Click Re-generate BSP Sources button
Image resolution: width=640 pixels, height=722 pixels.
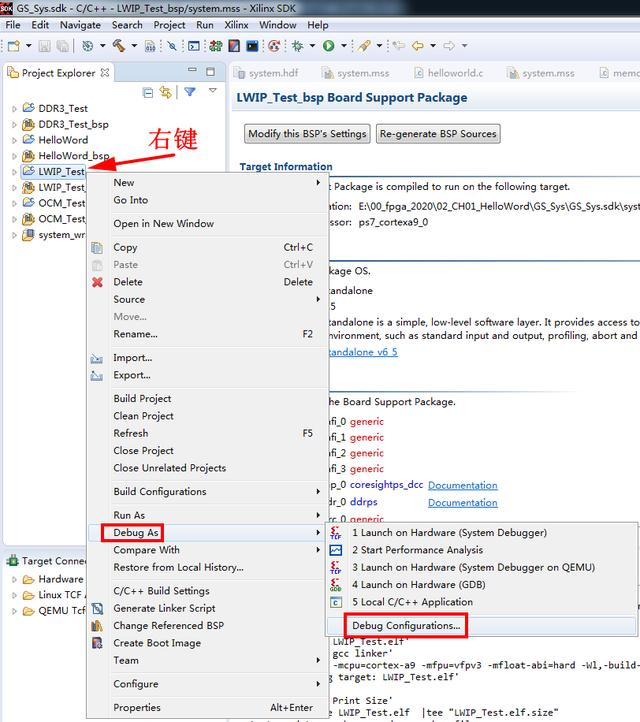point(438,134)
